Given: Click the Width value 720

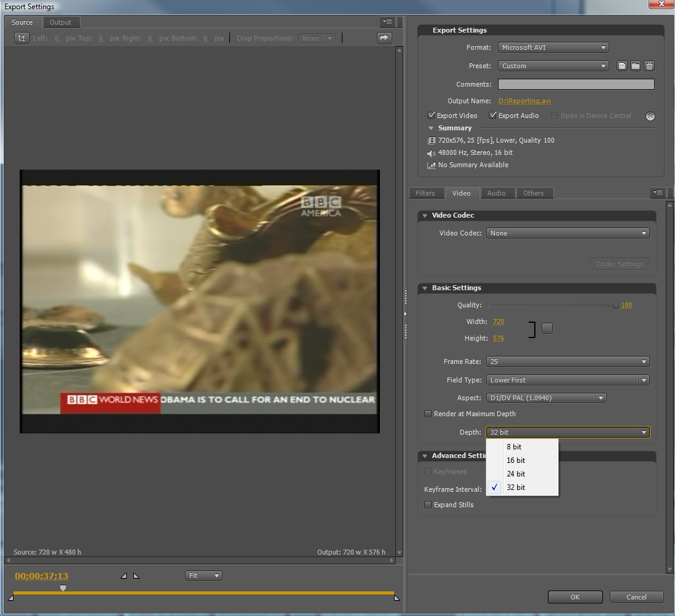Looking at the screenshot, I should 499,322.
